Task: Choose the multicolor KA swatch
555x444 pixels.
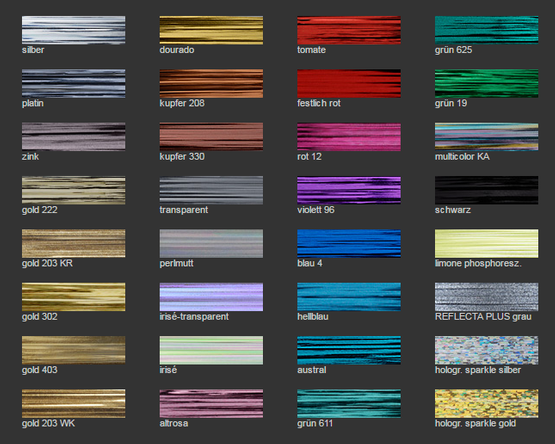Action: [486, 137]
